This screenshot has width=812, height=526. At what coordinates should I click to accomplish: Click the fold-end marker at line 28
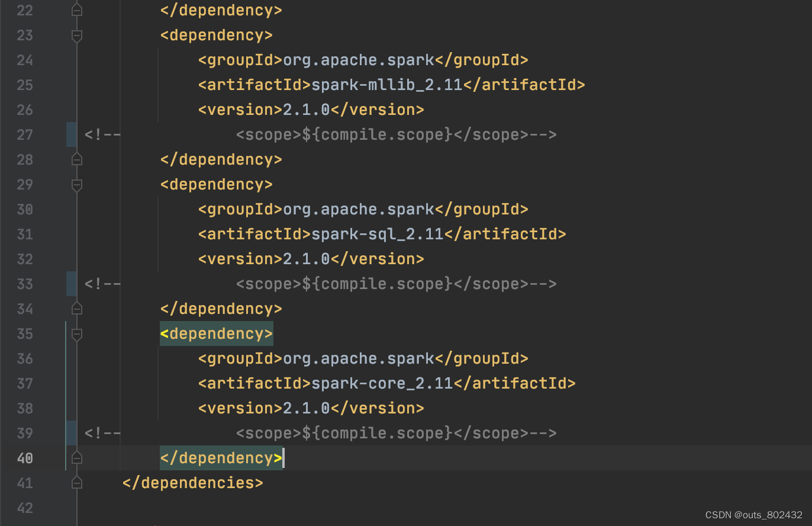(x=76, y=159)
